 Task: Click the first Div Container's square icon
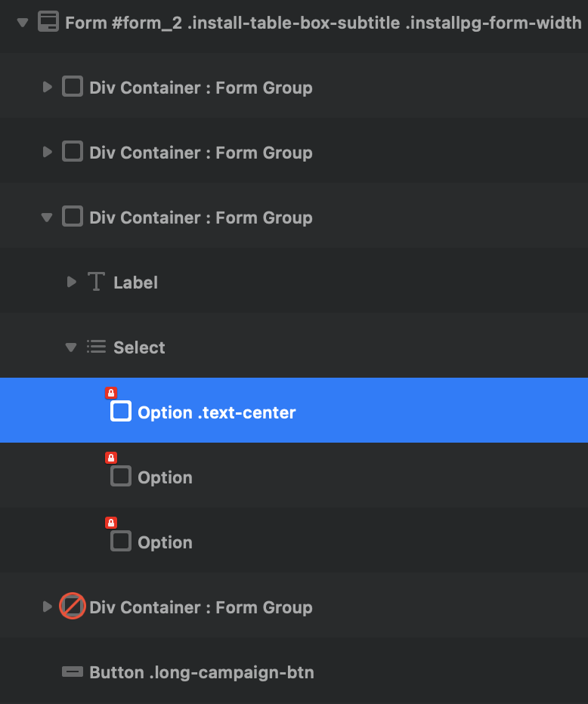tap(72, 87)
